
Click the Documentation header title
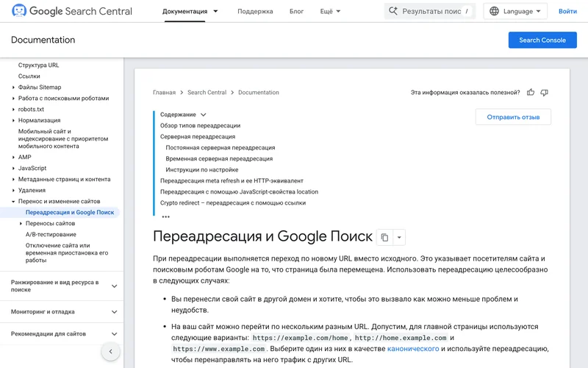pos(43,40)
